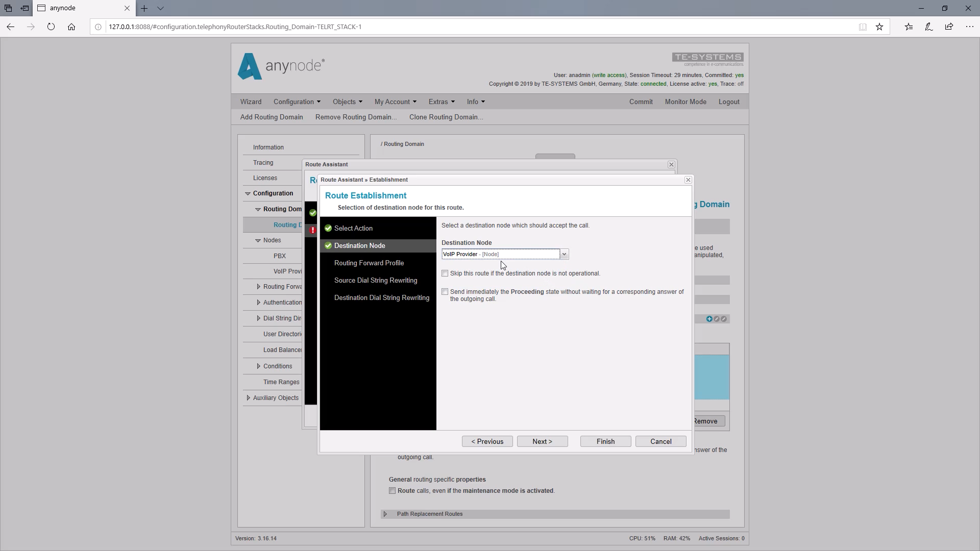
Task: Click the add notes pen icon
Action: (x=929, y=27)
